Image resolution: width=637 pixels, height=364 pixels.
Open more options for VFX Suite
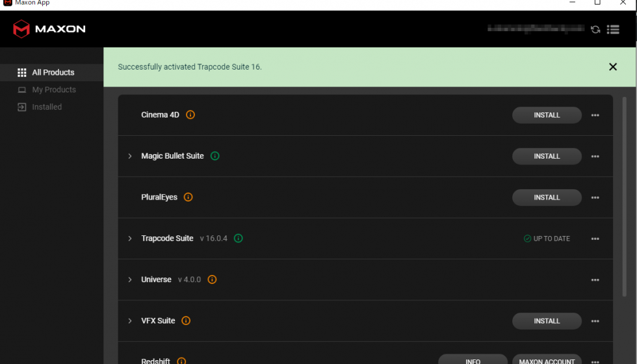point(595,321)
